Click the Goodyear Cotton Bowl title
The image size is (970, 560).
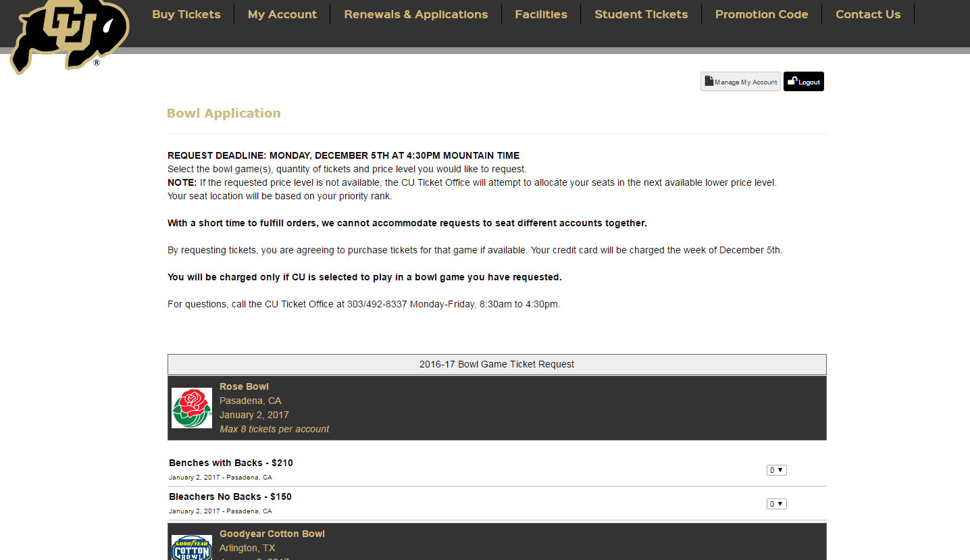[272, 534]
